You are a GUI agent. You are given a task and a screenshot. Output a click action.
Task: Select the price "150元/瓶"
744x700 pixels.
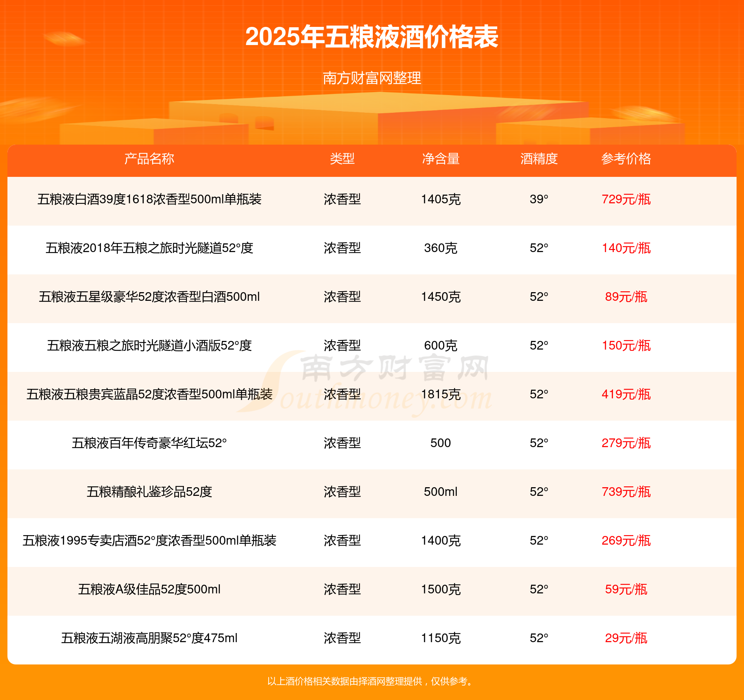pyautogui.click(x=626, y=345)
